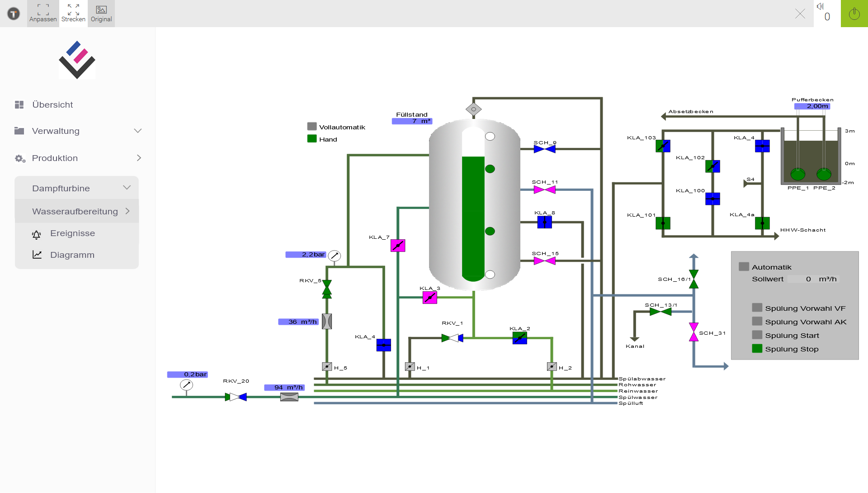Click the S4 level switch symbol

point(746,183)
